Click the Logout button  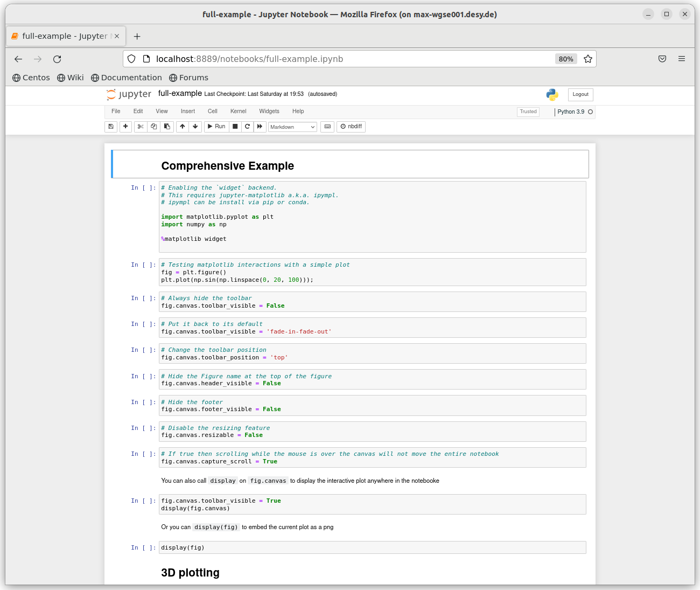[580, 94]
